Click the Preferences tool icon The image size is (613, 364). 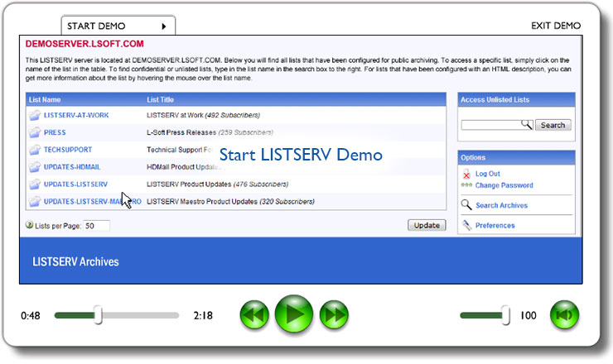coord(466,225)
